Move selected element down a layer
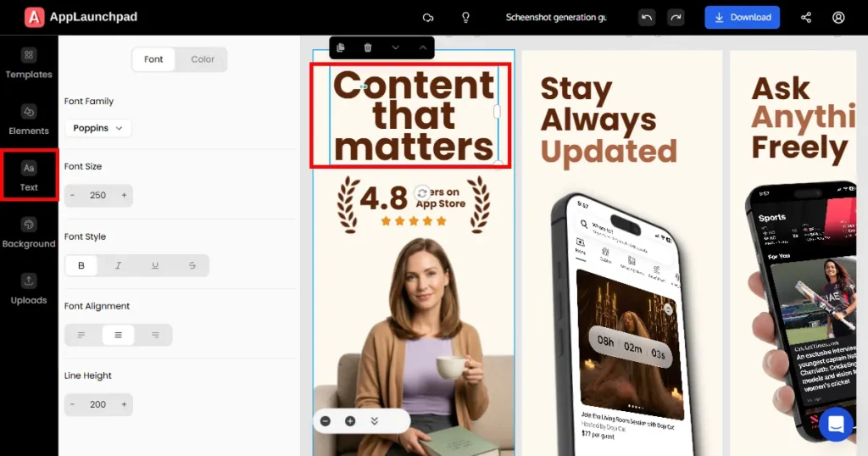 tap(395, 47)
